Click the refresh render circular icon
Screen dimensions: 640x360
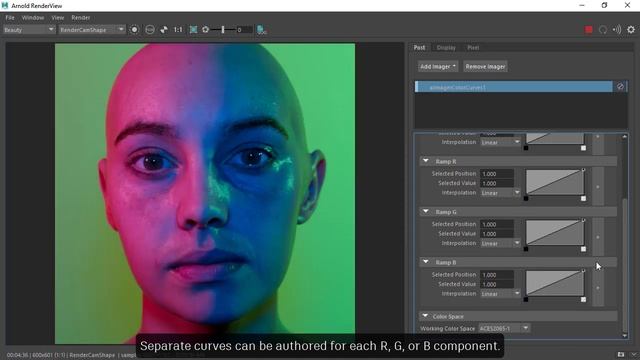(603, 30)
